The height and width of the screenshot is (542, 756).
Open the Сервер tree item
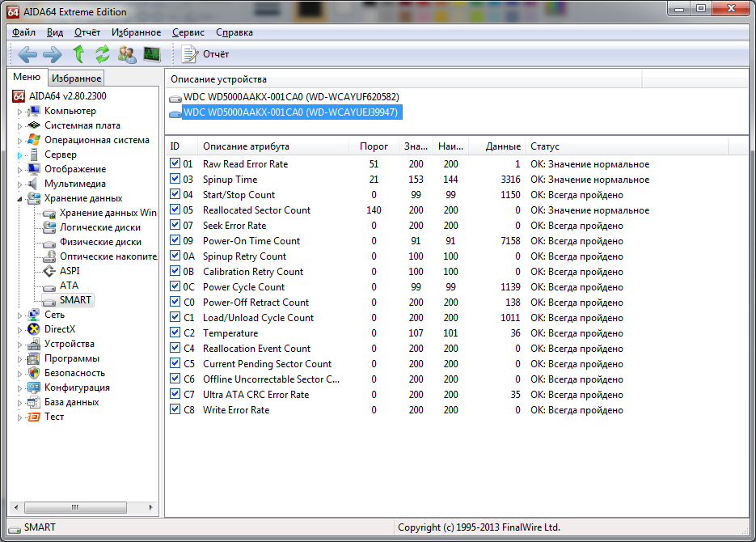(61, 155)
